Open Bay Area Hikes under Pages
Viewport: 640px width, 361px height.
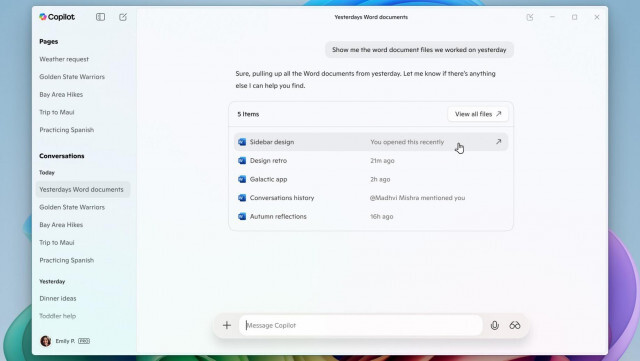click(61, 94)
